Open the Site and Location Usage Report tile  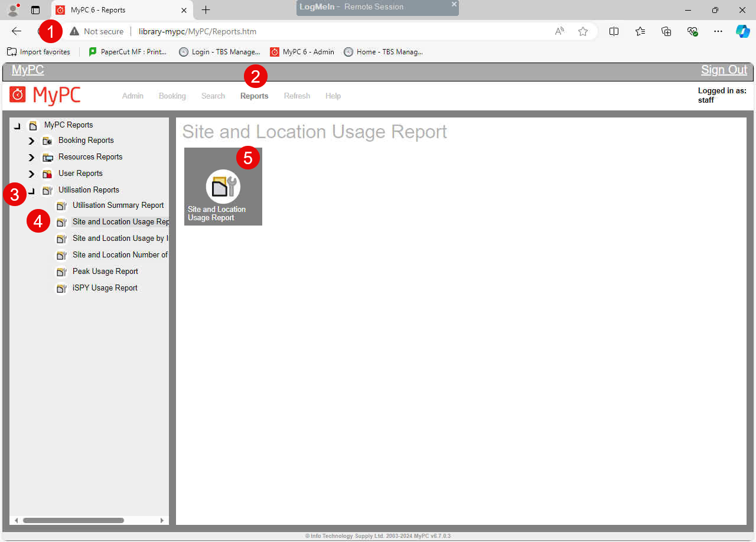coord(223,187)
